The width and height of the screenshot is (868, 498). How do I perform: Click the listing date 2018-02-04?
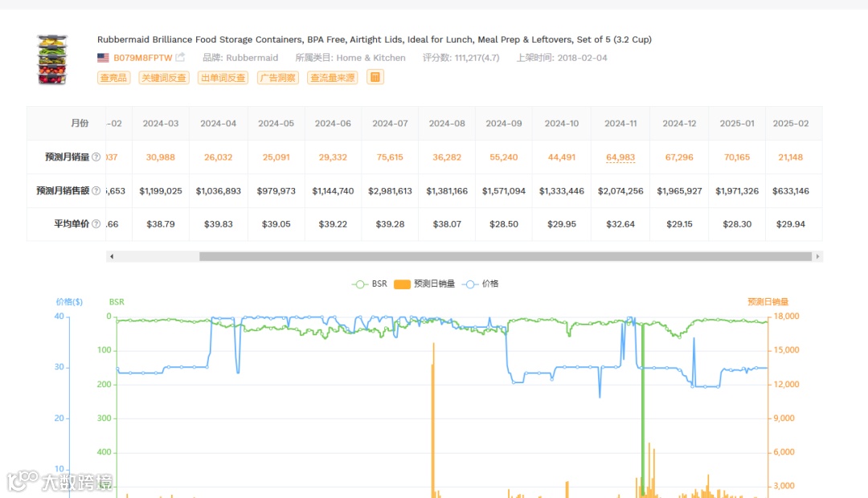coord(583,58)
